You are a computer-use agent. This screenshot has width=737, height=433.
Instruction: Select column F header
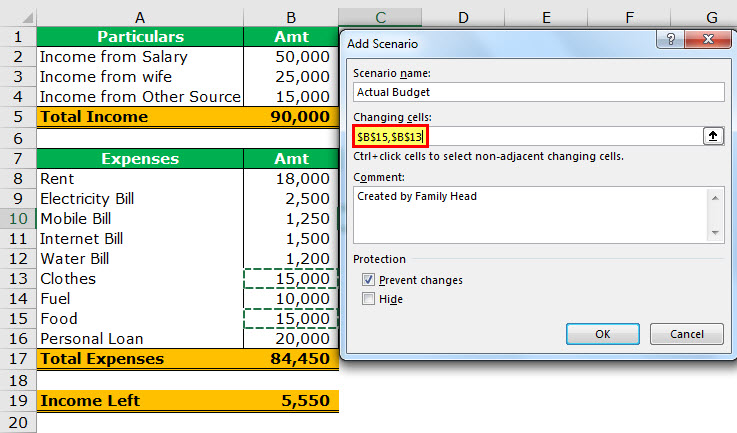(x=629, y=18)
